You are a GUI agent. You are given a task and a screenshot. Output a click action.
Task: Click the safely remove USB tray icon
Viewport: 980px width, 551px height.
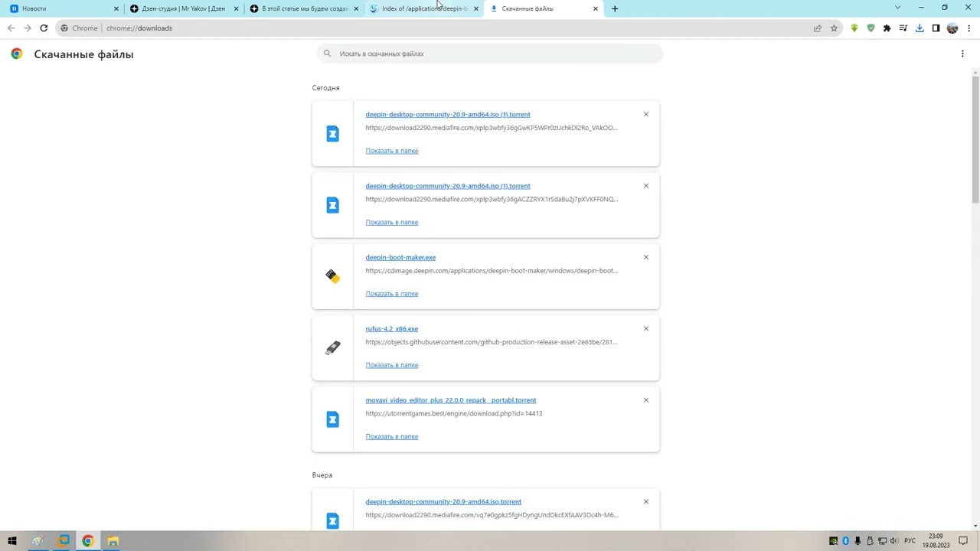tap(870, 541)
